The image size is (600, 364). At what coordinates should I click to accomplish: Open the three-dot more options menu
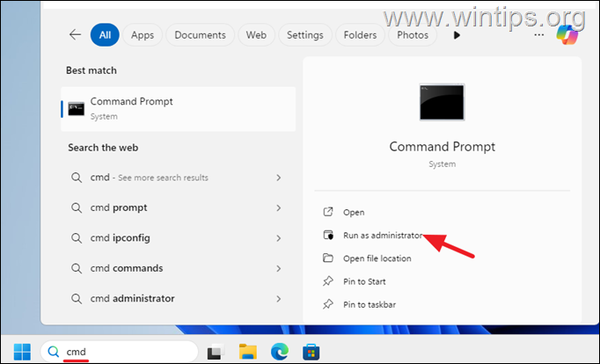pos(538,35)
